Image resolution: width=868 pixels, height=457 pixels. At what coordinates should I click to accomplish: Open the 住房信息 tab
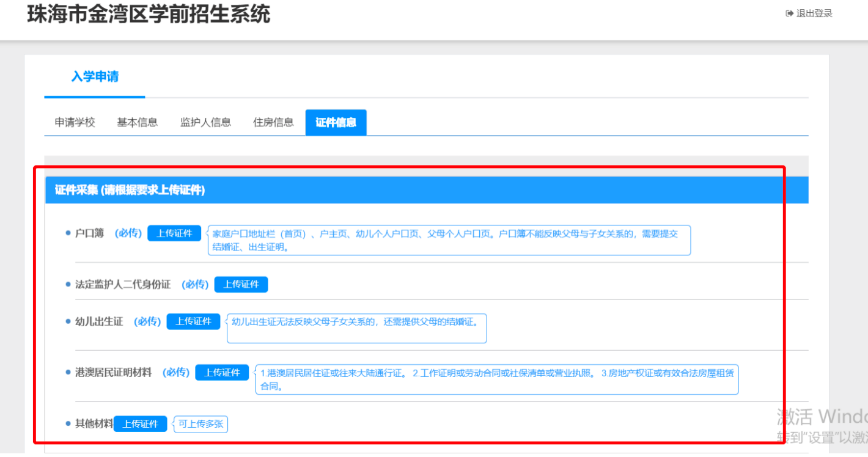pos(273,122)
